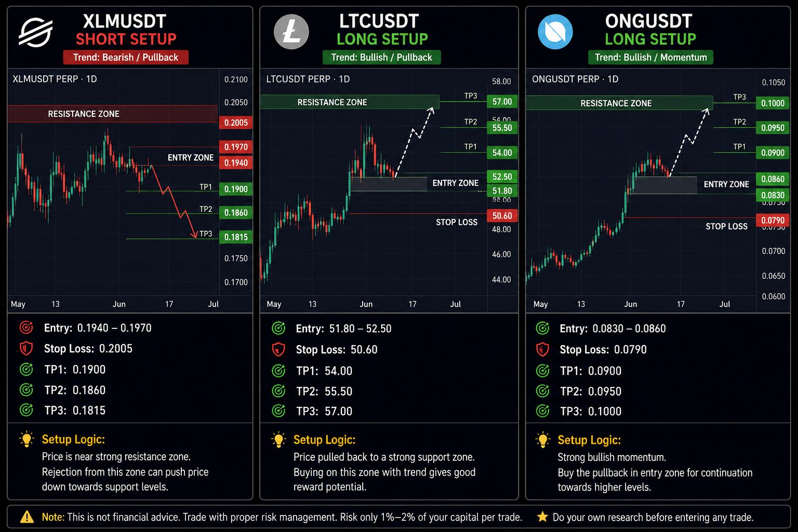Viewport: 798px width, 532px height.
Task: Click the green 52.50 price tag on LTCUSDT chart
Action: pos(502,177)
